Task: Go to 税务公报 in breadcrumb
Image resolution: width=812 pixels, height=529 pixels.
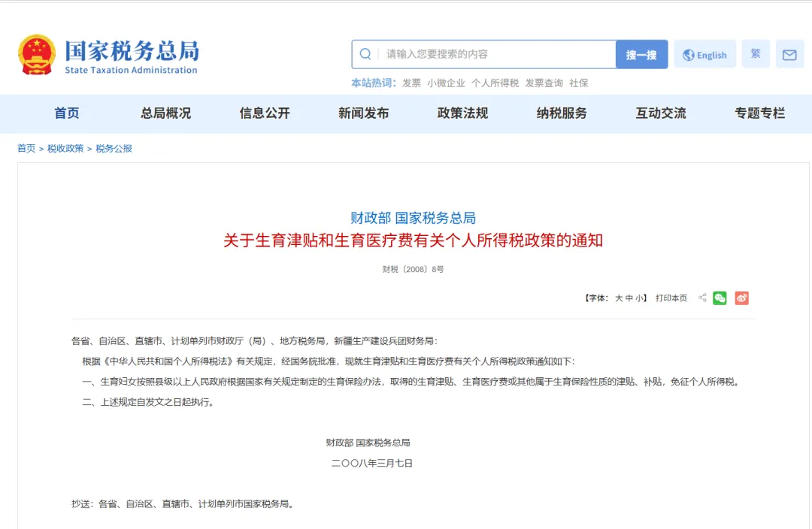Action: click(x=114, y=149)
